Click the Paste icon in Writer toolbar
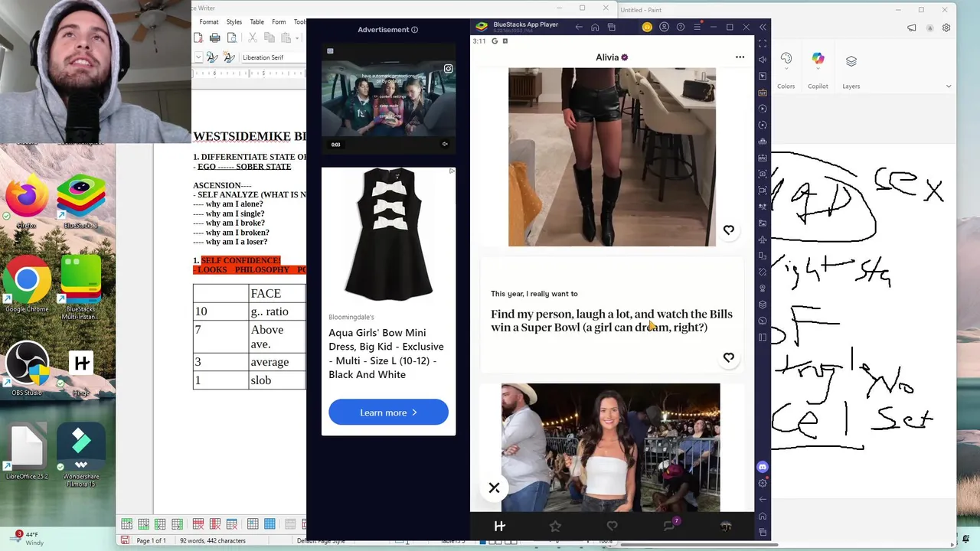Screen dimensions: 980x551 tap(286, 37)
